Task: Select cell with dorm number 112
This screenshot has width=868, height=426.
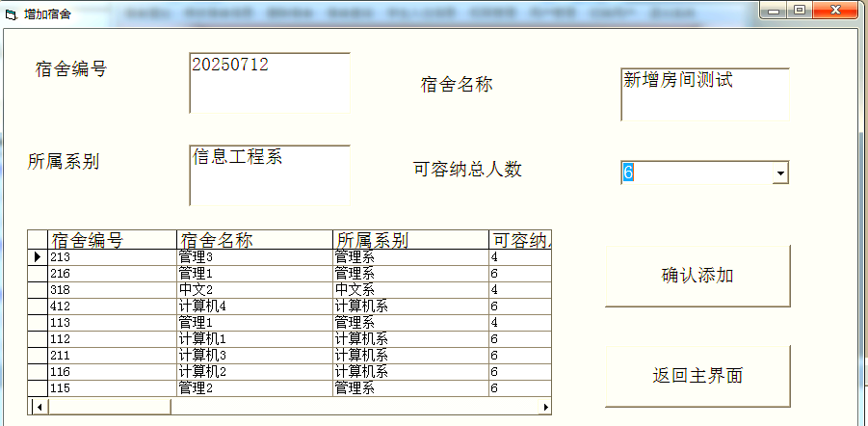Action: 113,339
